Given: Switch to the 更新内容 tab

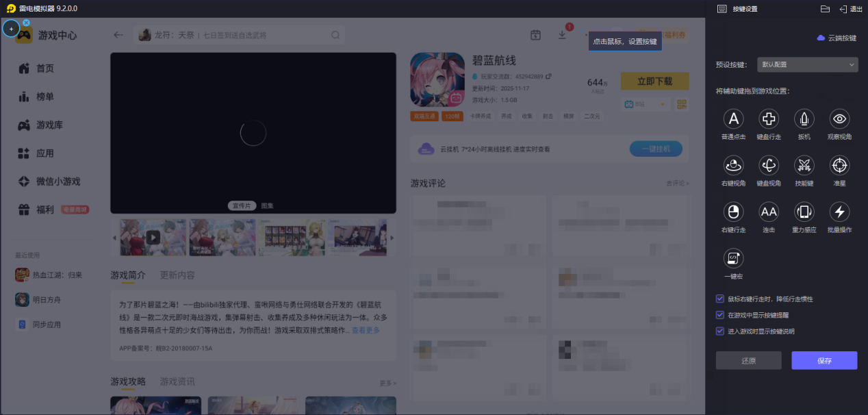Looking at the screenshot, I should click(x=177, y=275).
